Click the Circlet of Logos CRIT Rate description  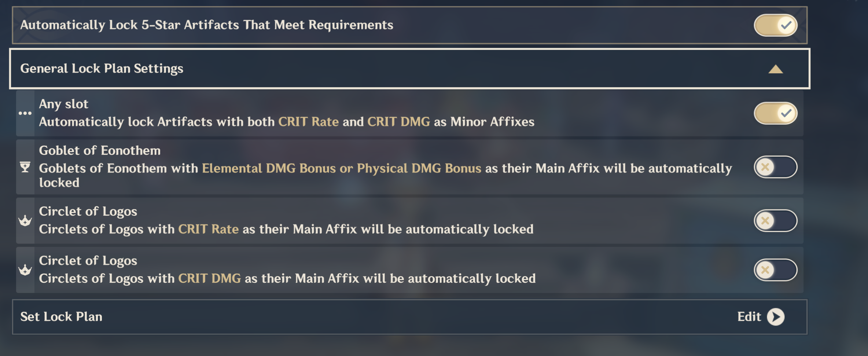286,229
